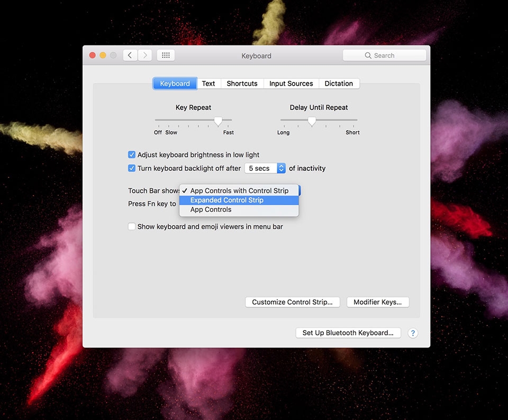Viewport: 508px width, 420px height.
Task: Go back with the left arrow button
Action: point(130,56)
